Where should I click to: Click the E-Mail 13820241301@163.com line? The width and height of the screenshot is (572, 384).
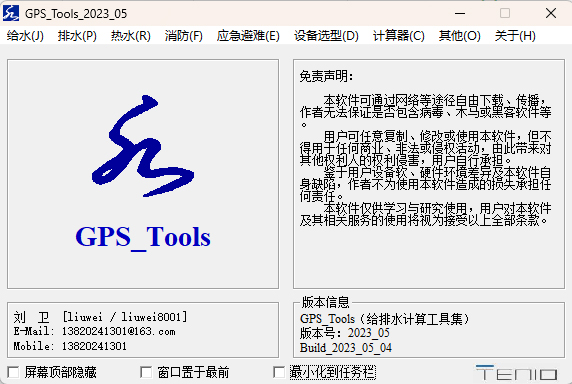pyautogui.click(x=94, y=331)
